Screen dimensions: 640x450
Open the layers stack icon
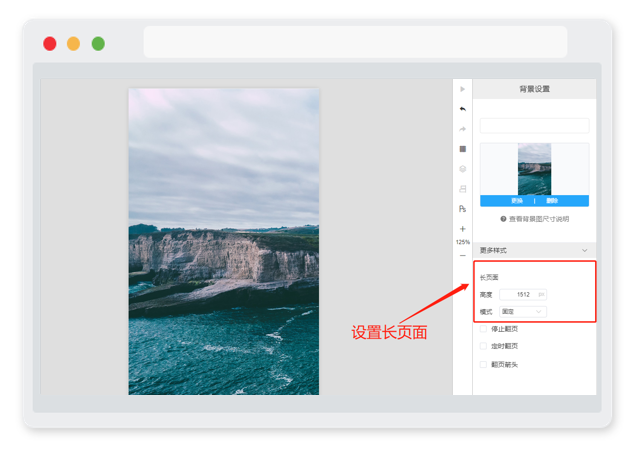(462, 169)
